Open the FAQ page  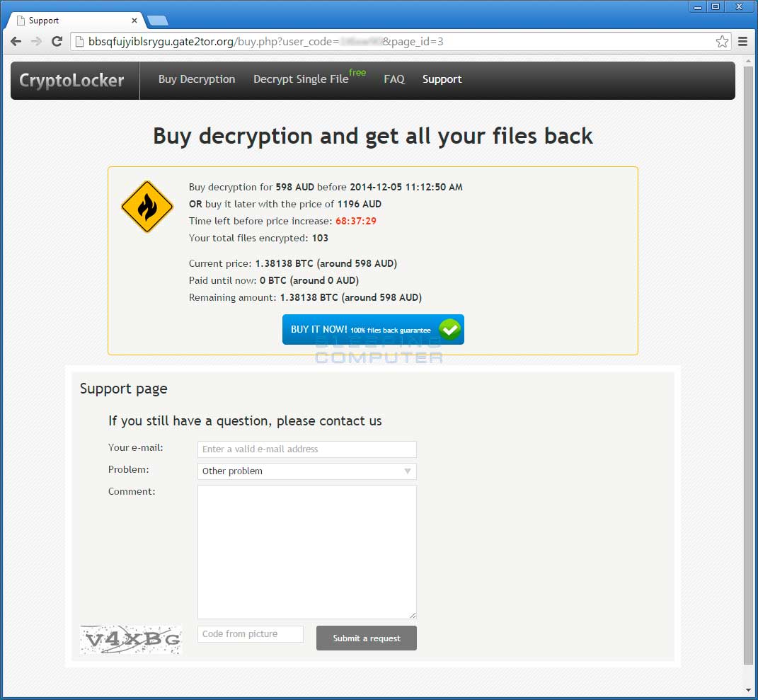tap(394, 79)
